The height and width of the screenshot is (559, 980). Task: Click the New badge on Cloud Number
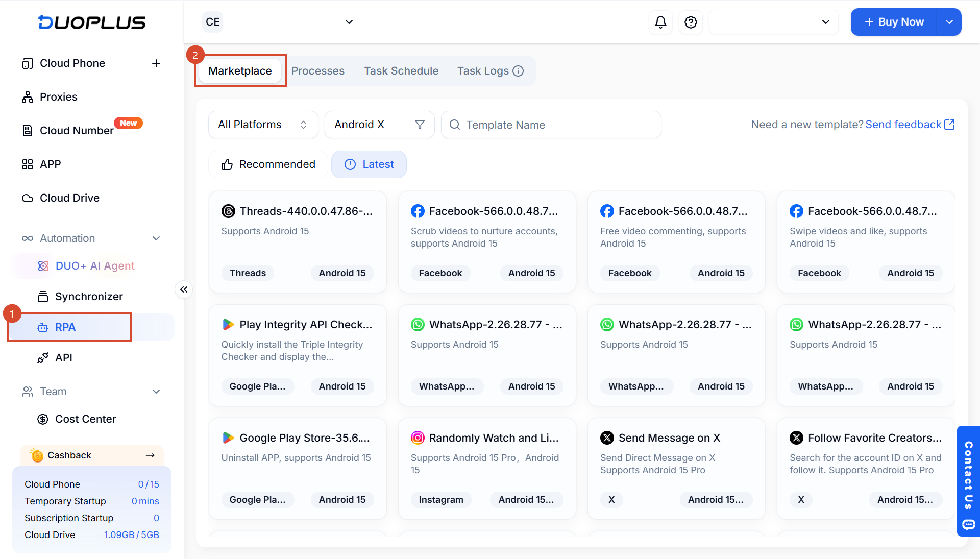point(128,123)
